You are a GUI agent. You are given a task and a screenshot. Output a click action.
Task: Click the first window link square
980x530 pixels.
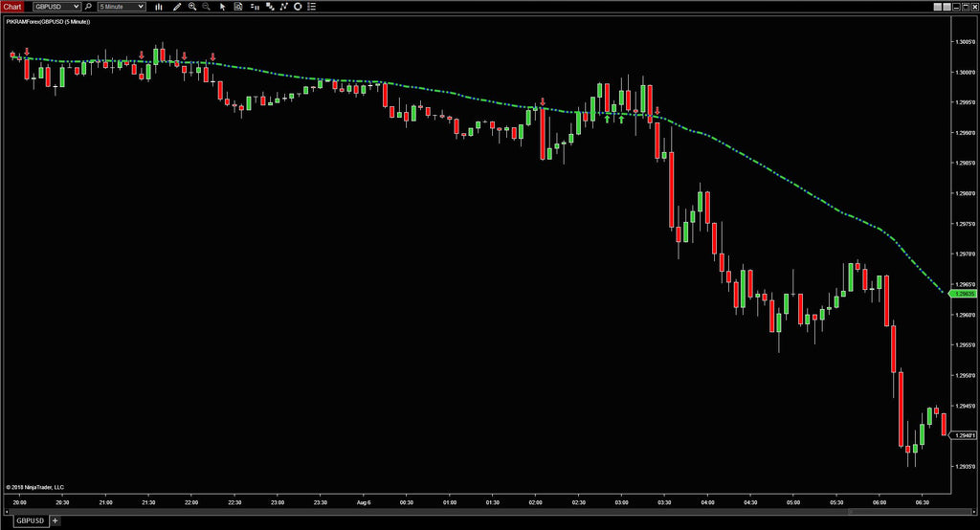point(938,7)
